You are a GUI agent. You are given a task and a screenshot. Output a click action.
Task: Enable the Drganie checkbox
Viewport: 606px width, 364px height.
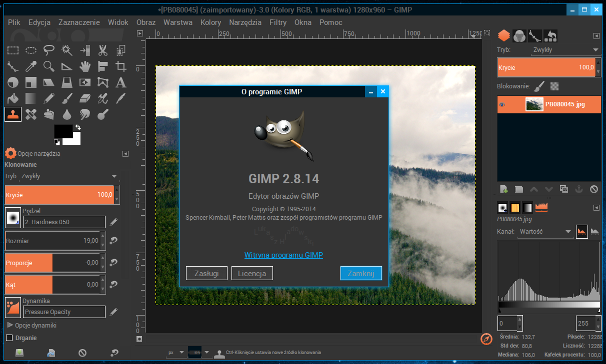9,338
